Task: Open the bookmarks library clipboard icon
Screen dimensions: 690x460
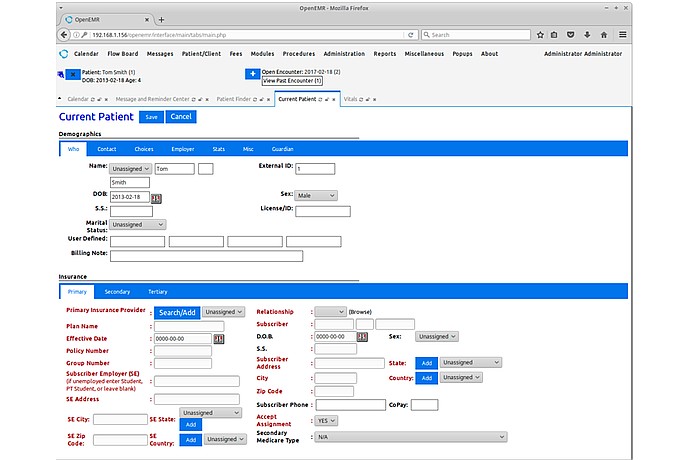Action: point(554,34)
